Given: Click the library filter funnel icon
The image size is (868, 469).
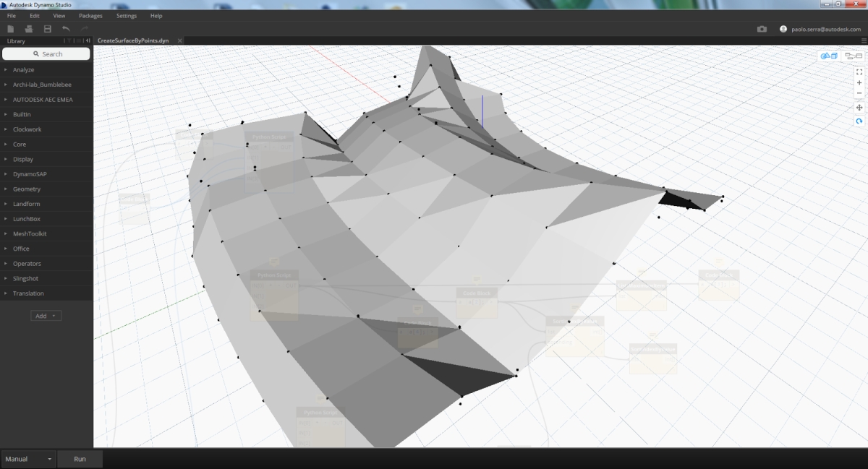Looking at the screenshot, I should [69, 41].
